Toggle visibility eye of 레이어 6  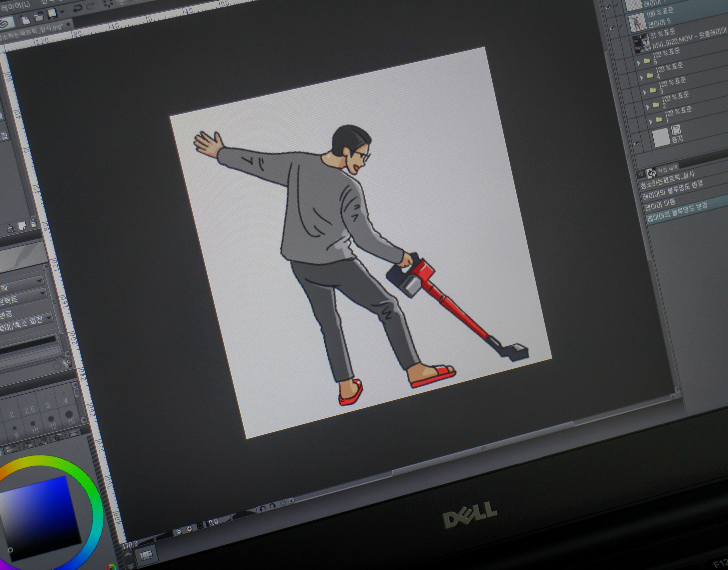(612, 28)
